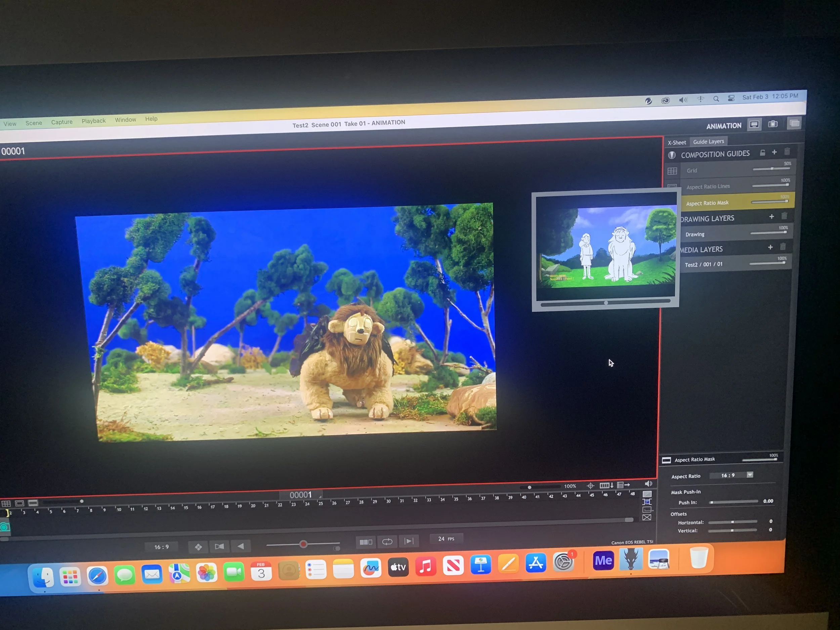This screenshot has width=840, height=630.
Task: Click the timeline with down-arrow icon
Action: coord(606,485)
